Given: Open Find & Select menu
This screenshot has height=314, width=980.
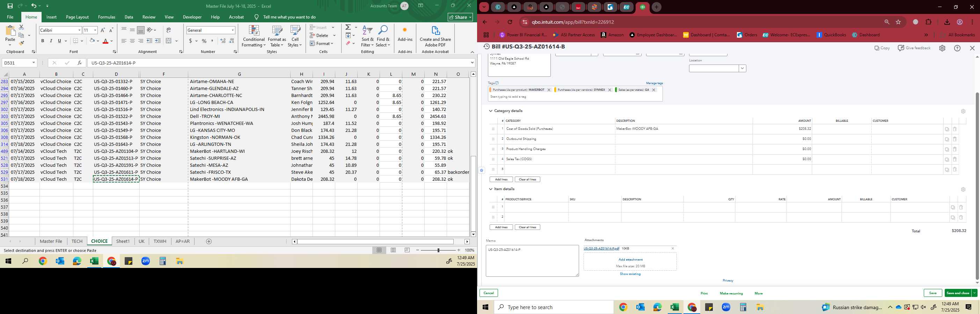Looking at the screenshot, I should click(383, 37).
